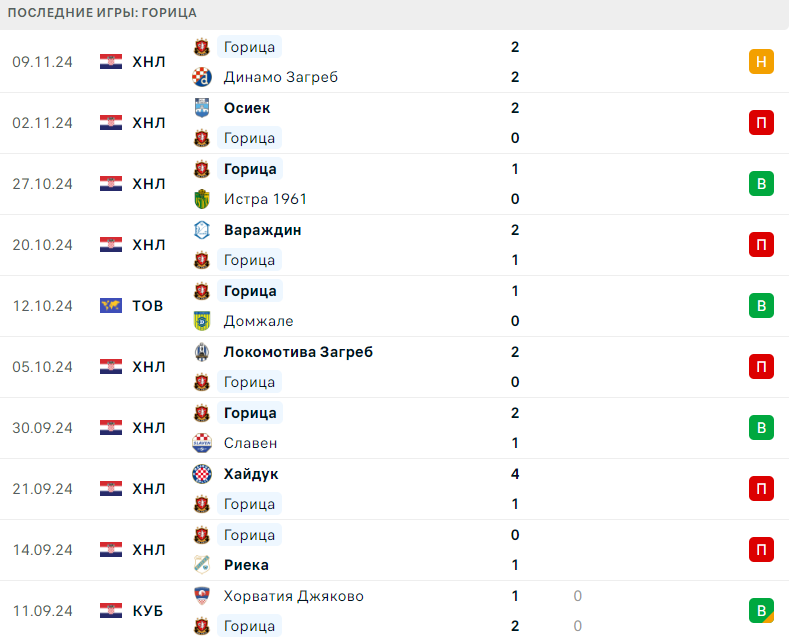This screenshot has height=641, width=792.
Task: Click the orange draw badge for 09.11.24
Action: point(761,62)
